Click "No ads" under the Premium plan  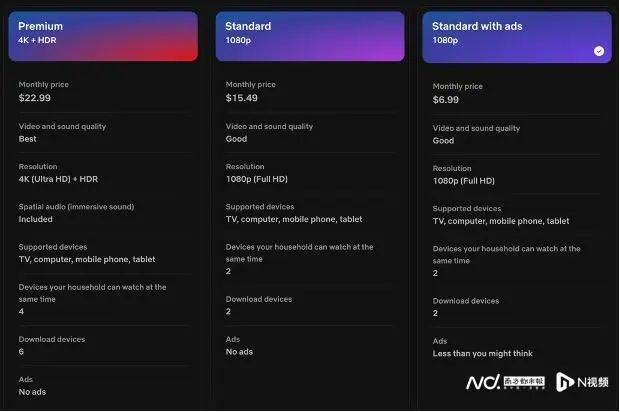point(32,392)
